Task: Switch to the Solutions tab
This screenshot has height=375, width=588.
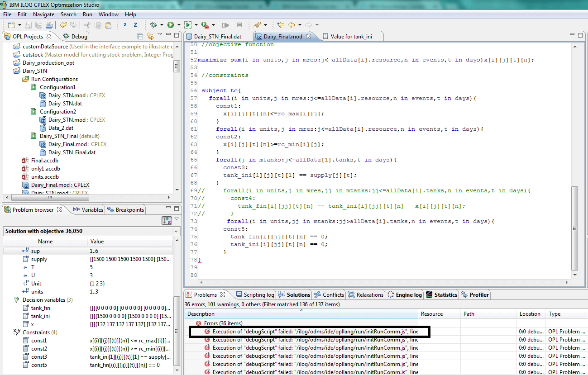Action: click(294, 294)
